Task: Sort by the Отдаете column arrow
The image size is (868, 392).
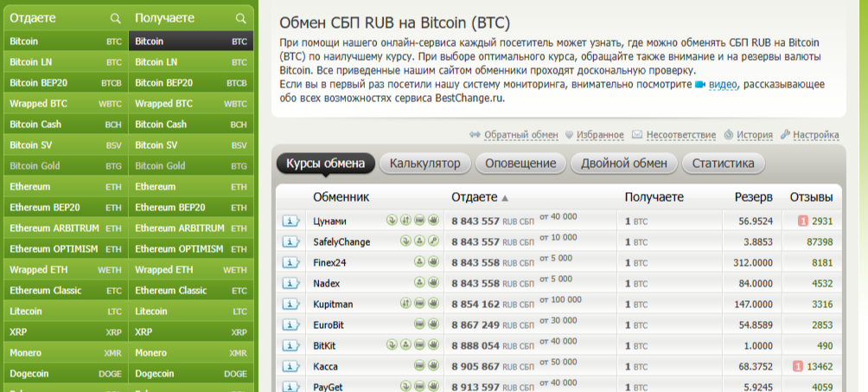Action: (x=505, y=198)
